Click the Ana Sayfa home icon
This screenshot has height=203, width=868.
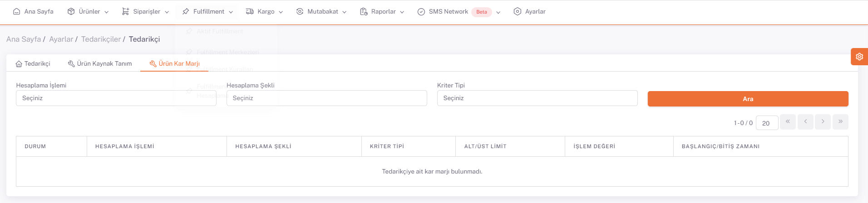click(x=17, y=12)
